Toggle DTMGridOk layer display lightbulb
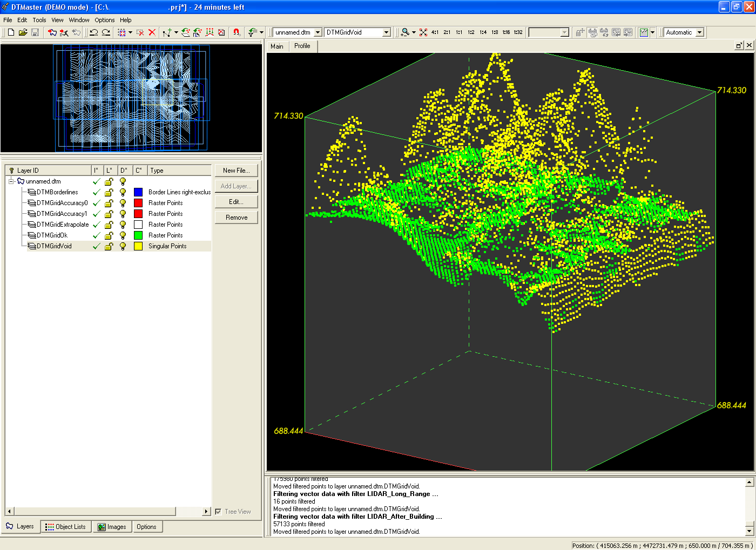Screen dimensions: 756x550 (123, 235)
